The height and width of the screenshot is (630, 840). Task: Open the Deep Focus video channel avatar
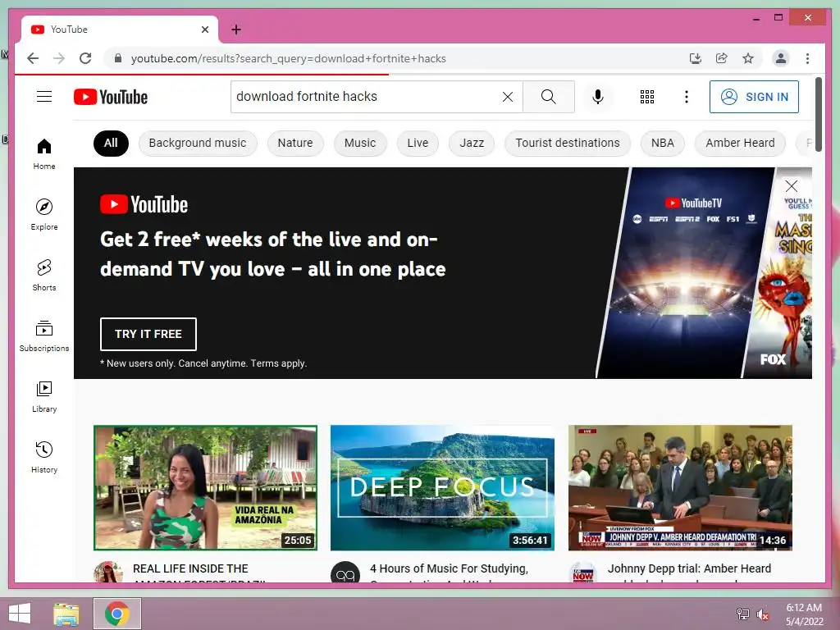(x=345, y=573)
